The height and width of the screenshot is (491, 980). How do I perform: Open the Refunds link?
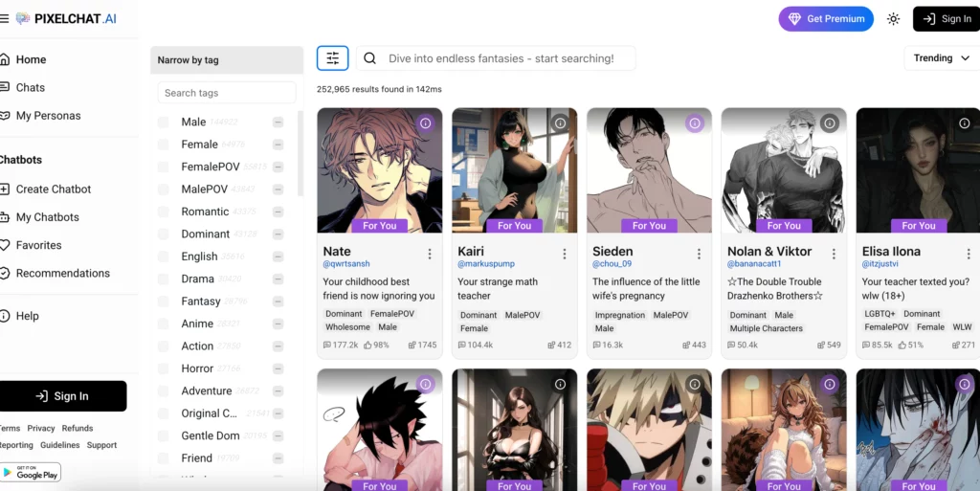78,429
